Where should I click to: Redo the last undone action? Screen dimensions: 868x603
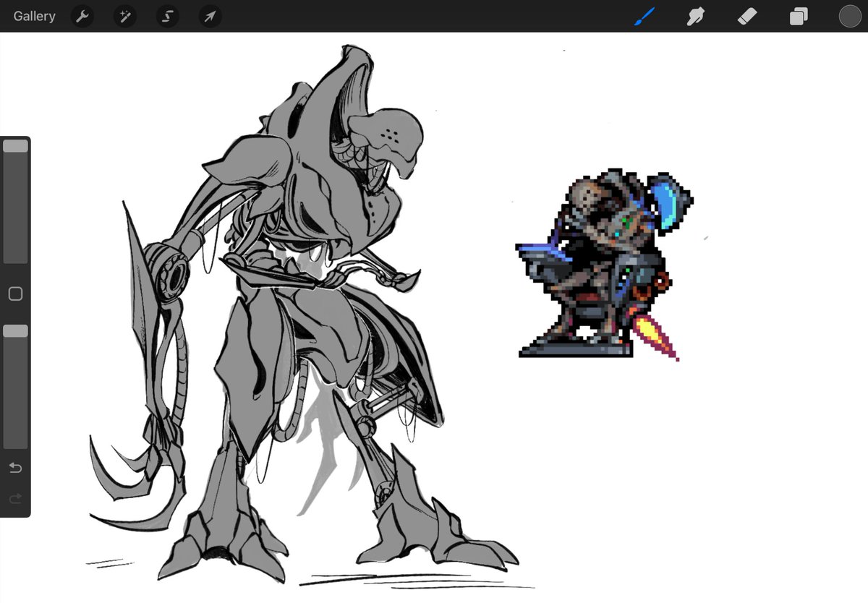[15, 499]
